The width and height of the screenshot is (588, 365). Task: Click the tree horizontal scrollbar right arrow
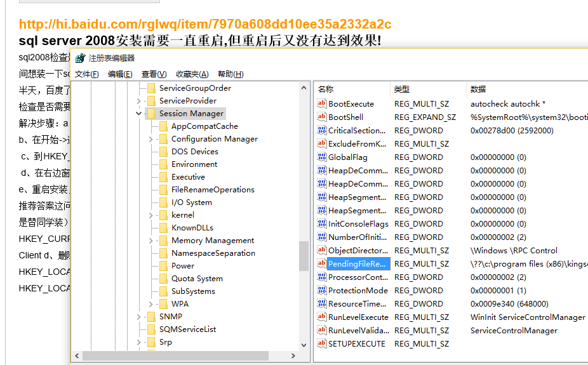tap(293, 355)
